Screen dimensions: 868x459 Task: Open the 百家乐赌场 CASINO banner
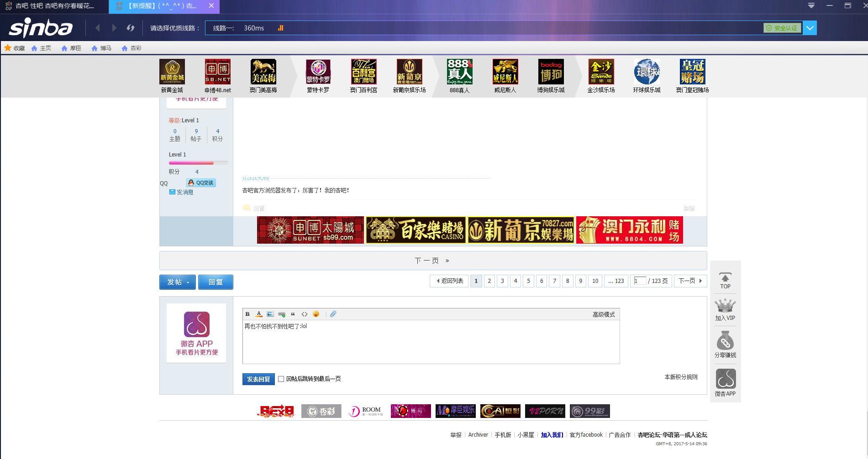(416, 230)
